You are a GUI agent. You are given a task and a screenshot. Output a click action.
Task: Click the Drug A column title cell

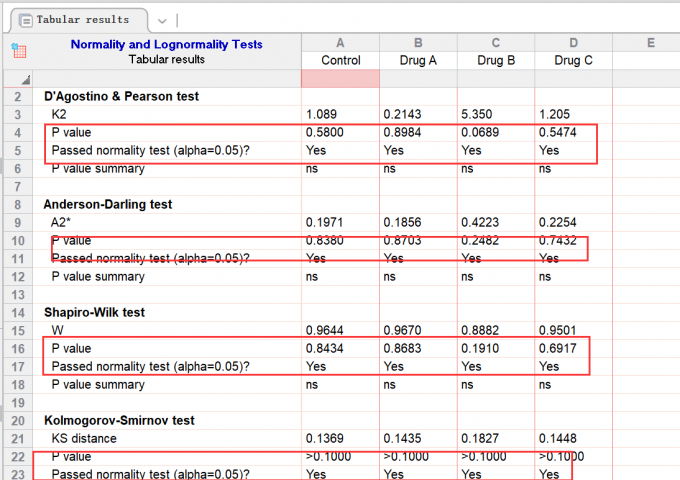click(418, 60)
